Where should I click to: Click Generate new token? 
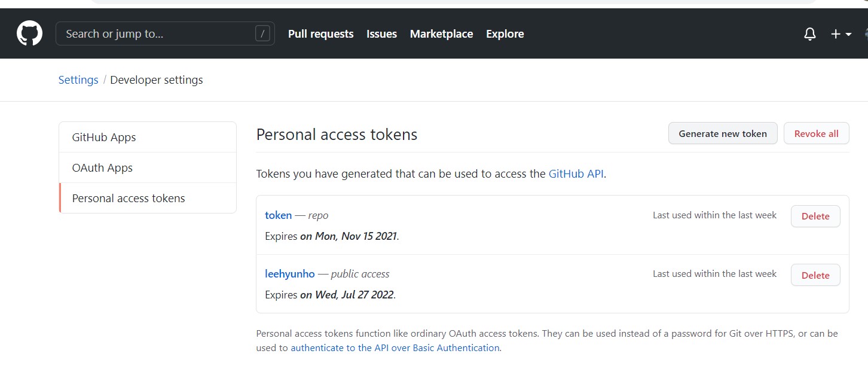(x=723, y=133)
